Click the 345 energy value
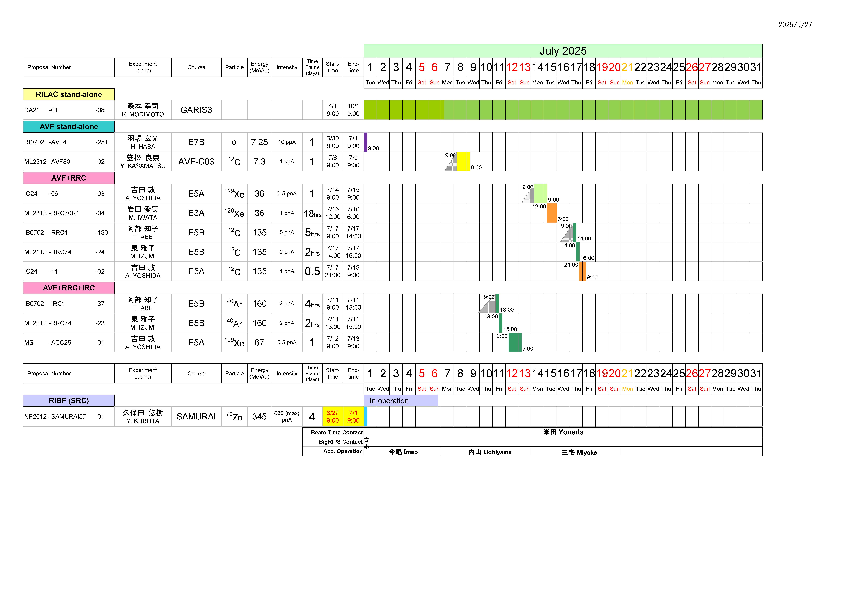The width and height of the screenshot is (868, 614). coord(259,416)
